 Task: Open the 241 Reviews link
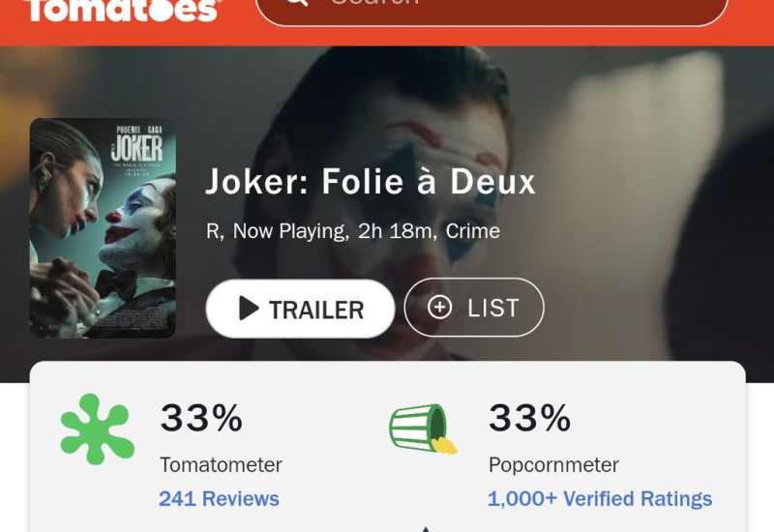pos(219,499)
